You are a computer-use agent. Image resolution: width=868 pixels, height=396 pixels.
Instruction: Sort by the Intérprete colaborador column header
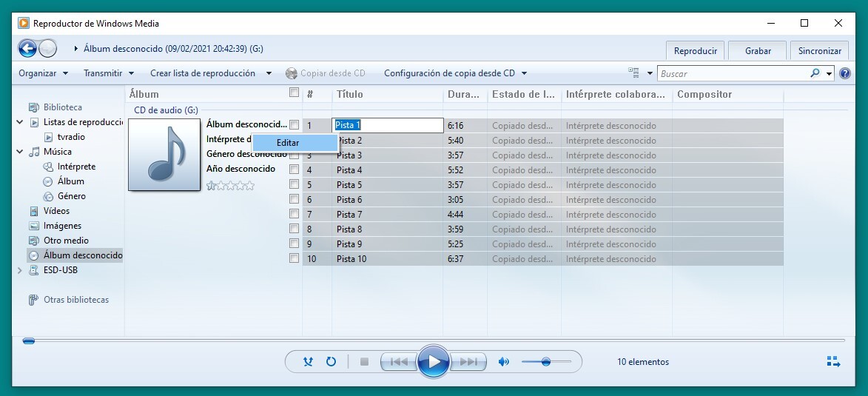[x=616, y=94]
